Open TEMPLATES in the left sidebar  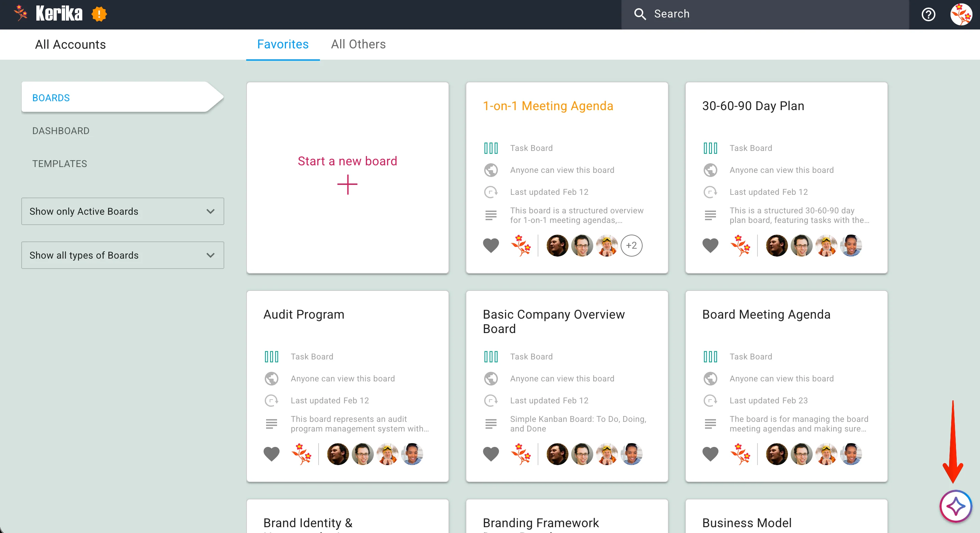click(x=60, y=164)
